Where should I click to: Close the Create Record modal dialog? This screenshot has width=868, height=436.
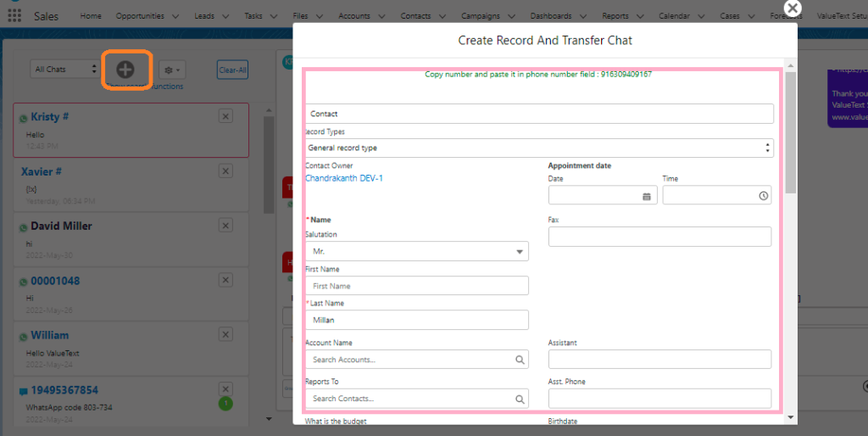(x=792, y=8)
